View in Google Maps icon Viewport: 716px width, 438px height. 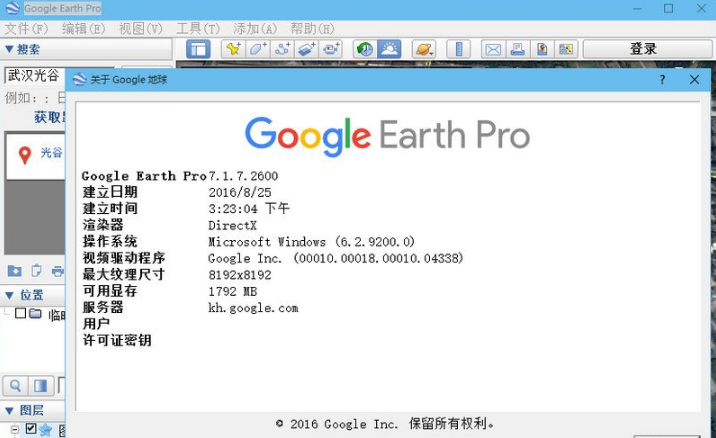(x=566, y=49)
